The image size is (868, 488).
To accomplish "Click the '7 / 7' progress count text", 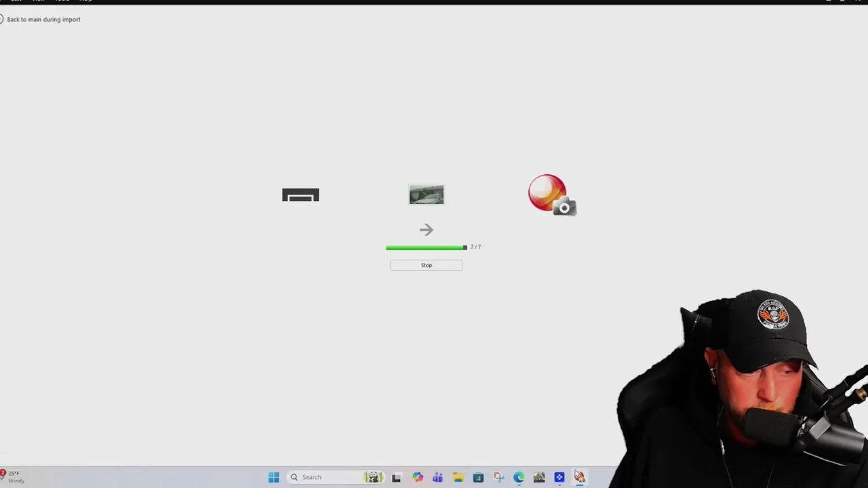I will coord(475,247).
